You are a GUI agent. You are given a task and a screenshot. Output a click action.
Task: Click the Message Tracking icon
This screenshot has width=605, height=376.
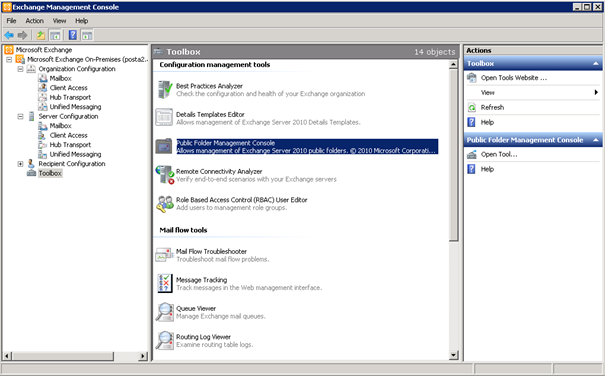165,283
